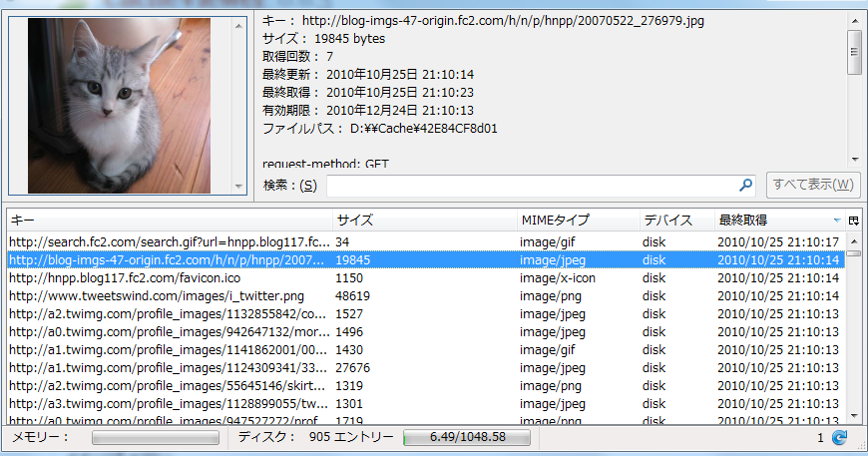Click down arrow of details pane scrollbar
The image size is (868, 456).
point(855,160)
